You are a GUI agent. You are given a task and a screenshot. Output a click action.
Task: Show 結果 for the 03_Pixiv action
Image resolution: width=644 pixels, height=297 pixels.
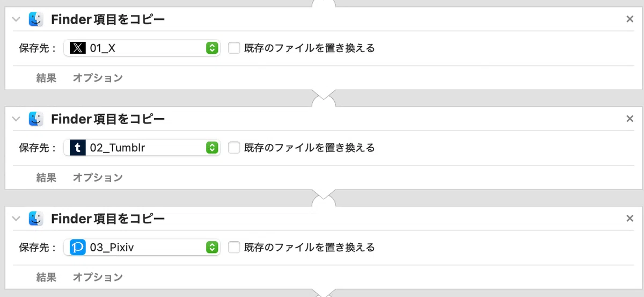click(46, 277)
